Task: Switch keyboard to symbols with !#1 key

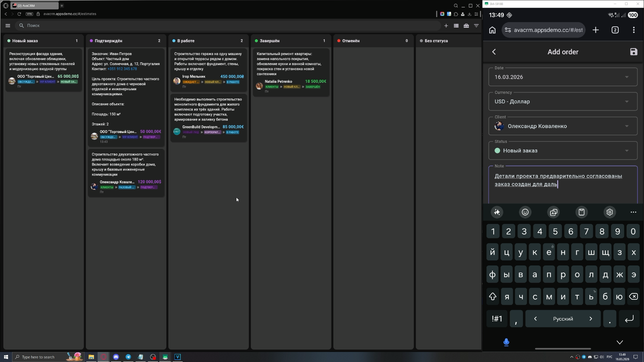Action: [497, 319]
